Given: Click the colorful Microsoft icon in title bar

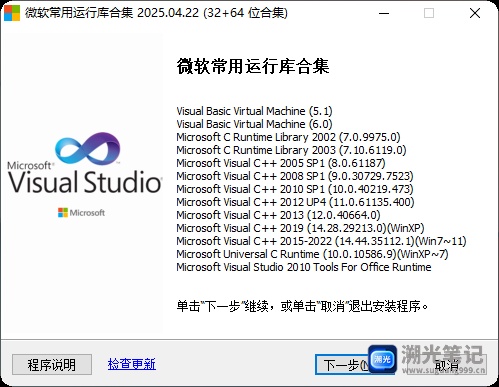Looking at the screenshot, I should click(x=12, y=13).
